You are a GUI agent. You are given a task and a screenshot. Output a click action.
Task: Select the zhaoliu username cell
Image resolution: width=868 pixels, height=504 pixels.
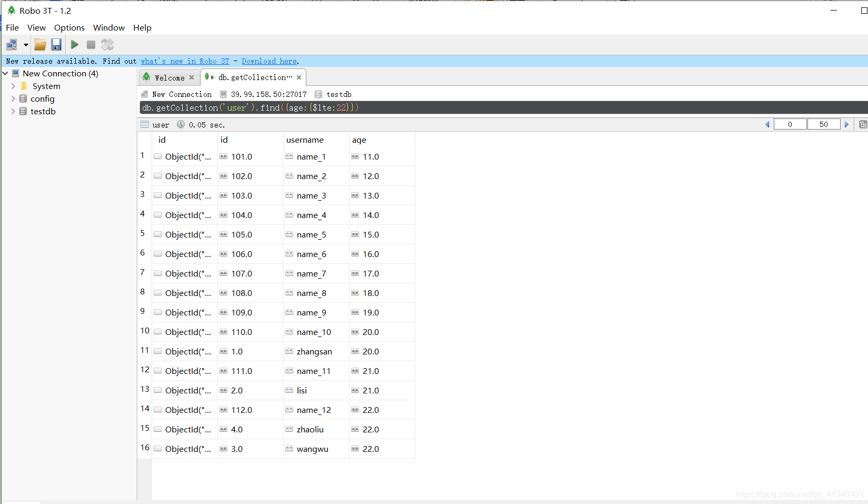coord(316,429)
